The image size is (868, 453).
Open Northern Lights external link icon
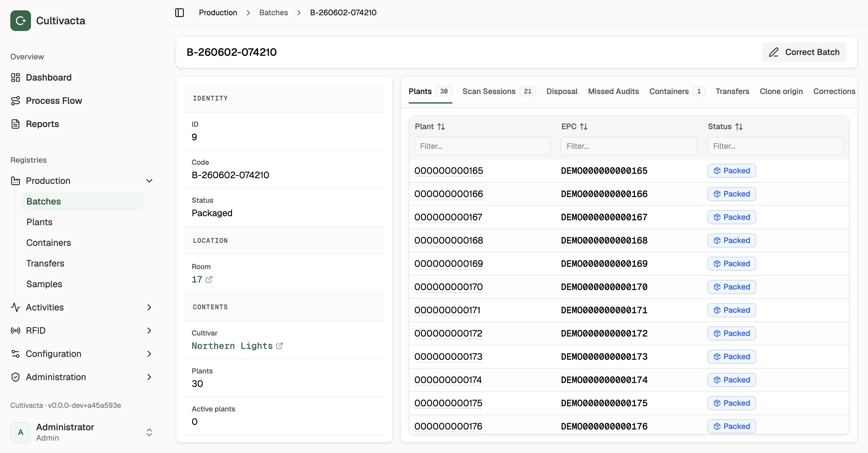pos(279,346)
